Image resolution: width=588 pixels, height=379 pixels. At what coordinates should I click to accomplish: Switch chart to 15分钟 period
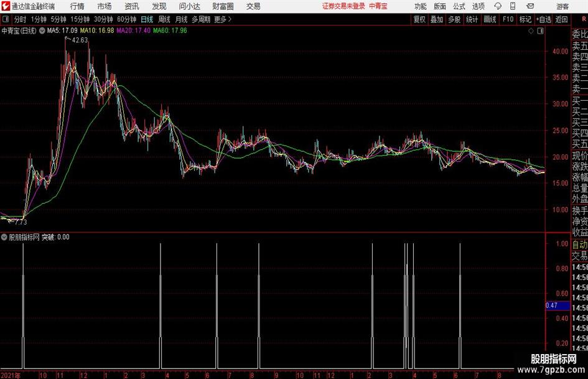click(80, 19)
